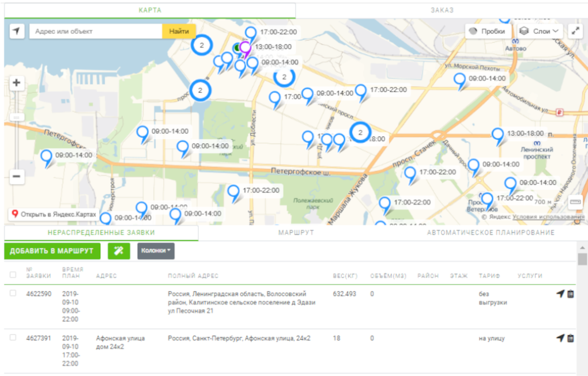This screenshot has width=588, height=376.
Task: Click the Район column header
Action: click(428, 276)
